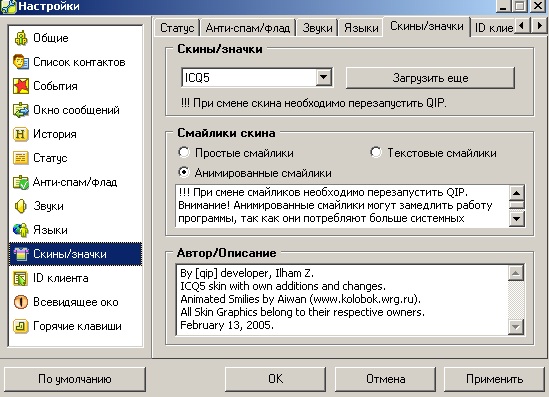Click up arrow of author description scrollbar
Viewport: 549px width, 397px height.
pyautogui.click(x=516, y=273)
